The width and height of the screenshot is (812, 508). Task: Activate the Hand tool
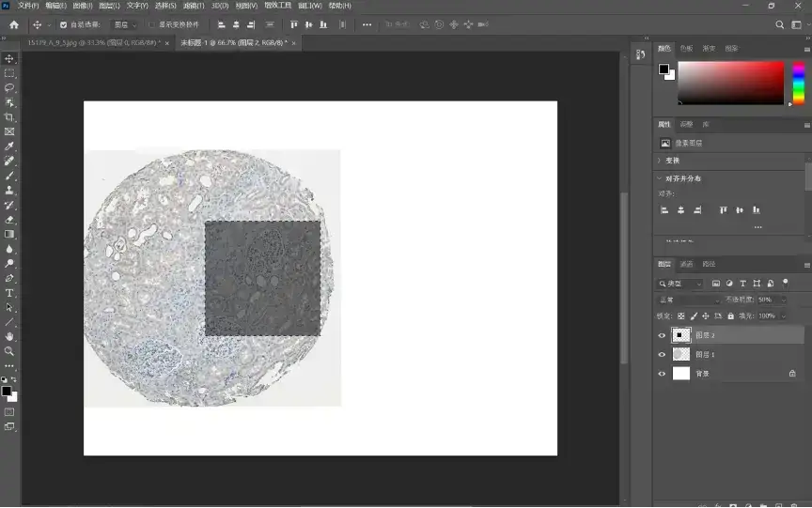pos(9,336)
